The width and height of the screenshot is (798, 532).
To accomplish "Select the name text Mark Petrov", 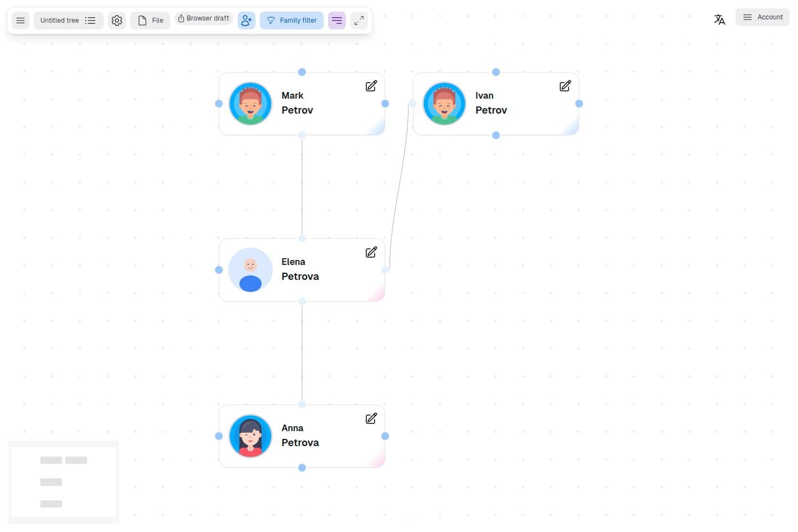I will coord(297,103).
